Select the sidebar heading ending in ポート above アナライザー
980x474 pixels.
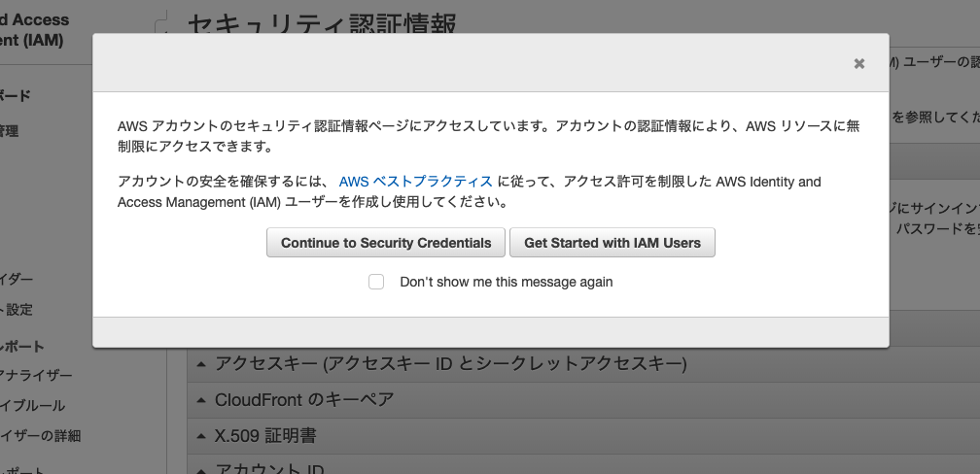[22, 346]
